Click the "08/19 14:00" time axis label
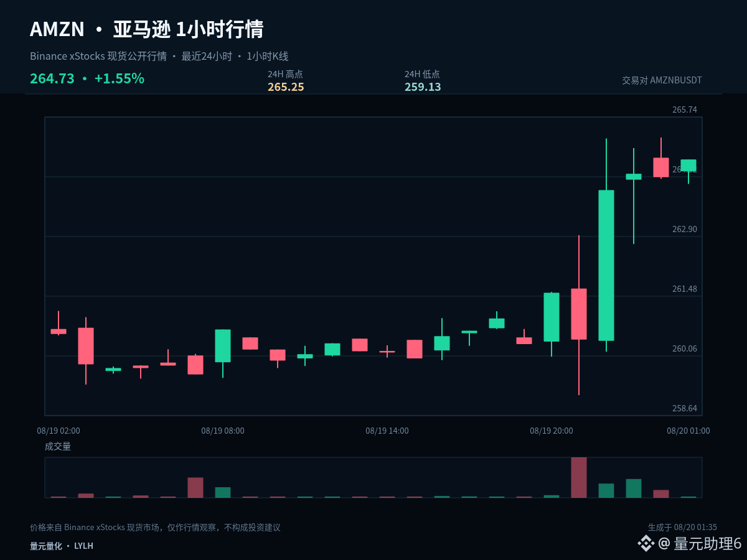Image resolution: width=747 pixels, height=560 pixels. (387, 431)
